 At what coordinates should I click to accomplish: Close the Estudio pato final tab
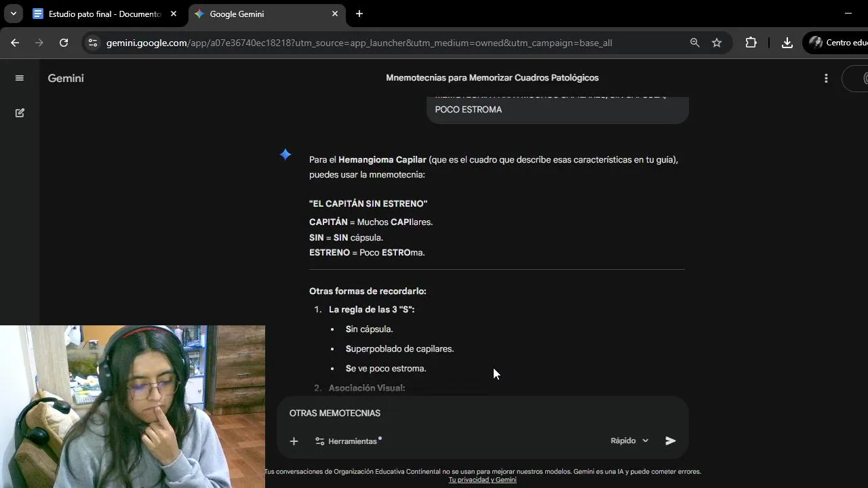pyautogui.click(x=174, y=14)
